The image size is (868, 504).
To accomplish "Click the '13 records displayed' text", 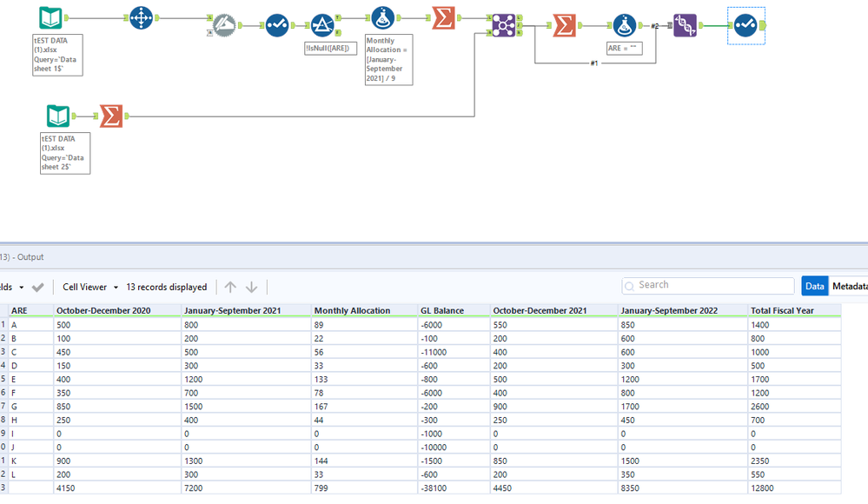I will (x=167, y=287).
